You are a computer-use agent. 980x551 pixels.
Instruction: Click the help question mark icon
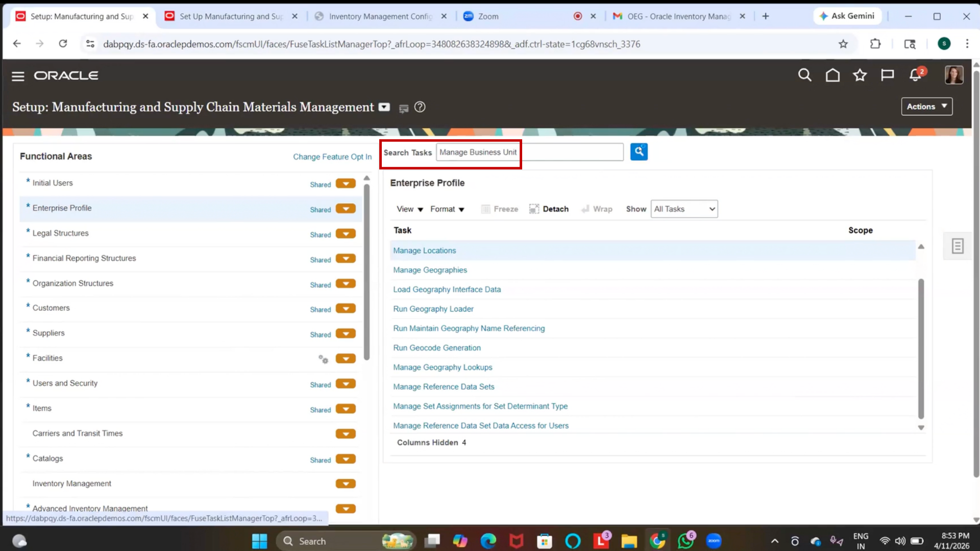[420, 107]
